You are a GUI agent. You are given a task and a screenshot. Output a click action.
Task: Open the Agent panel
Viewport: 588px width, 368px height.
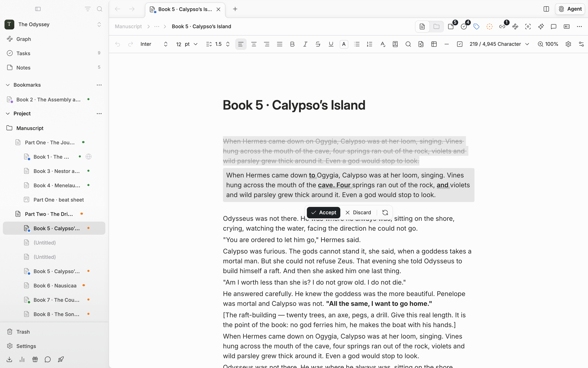click(x=570, y=9)
